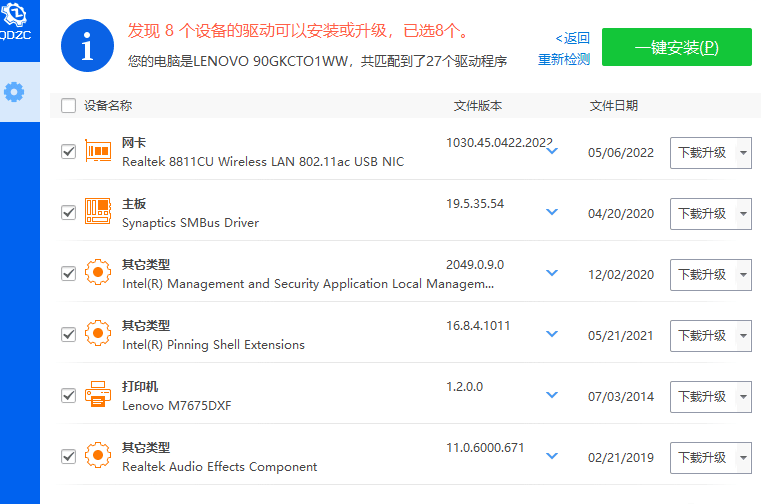The image size is (762, 504).
Task: Click the gear icon for Intel Management and Security
Action: (98, 272)
